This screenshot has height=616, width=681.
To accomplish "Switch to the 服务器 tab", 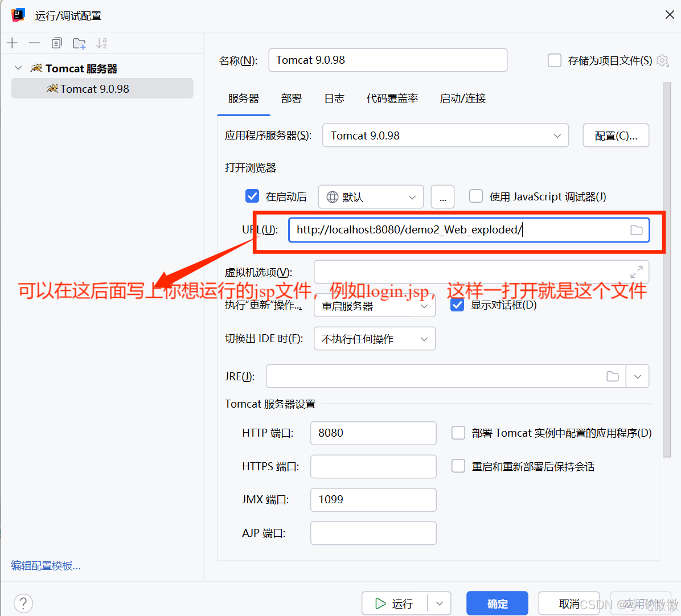I will [244, 98].
